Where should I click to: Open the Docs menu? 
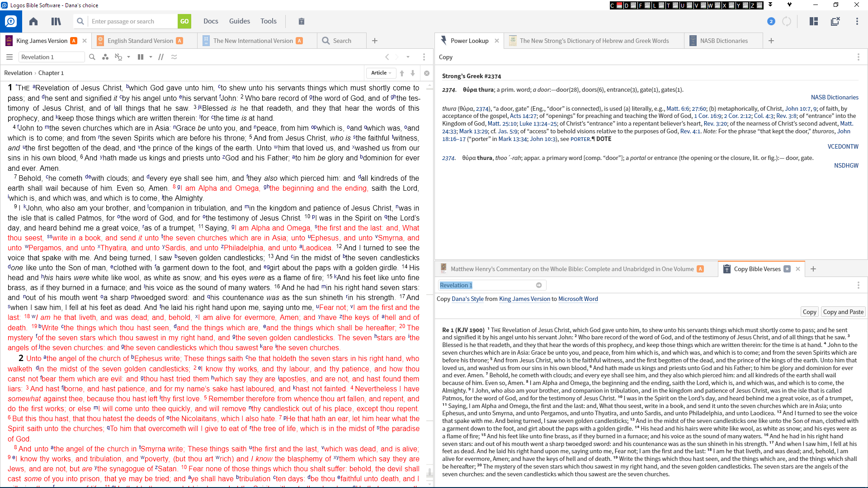pos(211,21)
